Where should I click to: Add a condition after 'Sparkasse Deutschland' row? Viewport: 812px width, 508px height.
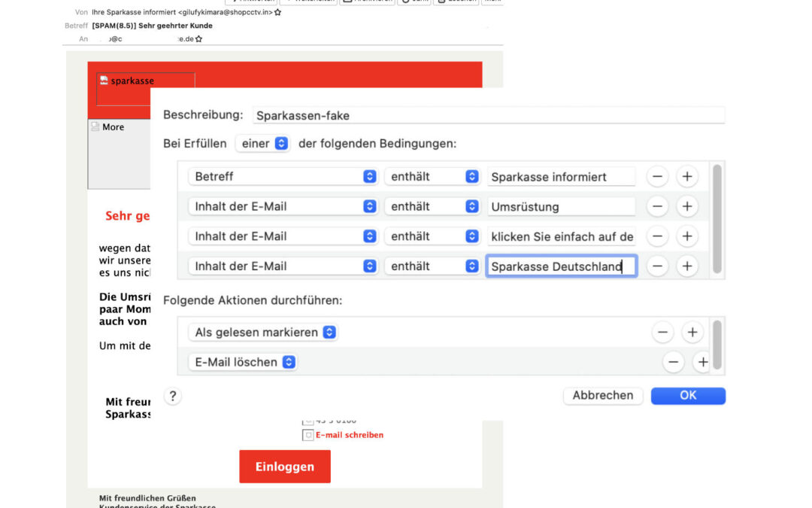(687, 266)
